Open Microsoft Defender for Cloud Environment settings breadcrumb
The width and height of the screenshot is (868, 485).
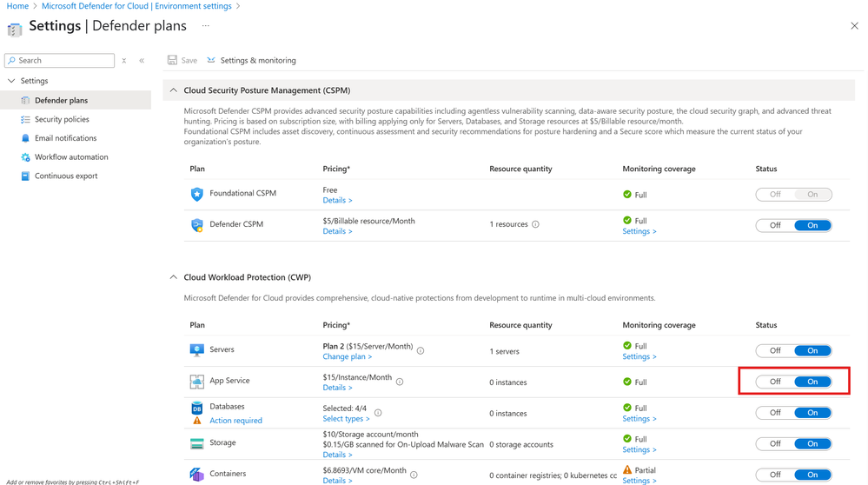[x=136, y=6]
